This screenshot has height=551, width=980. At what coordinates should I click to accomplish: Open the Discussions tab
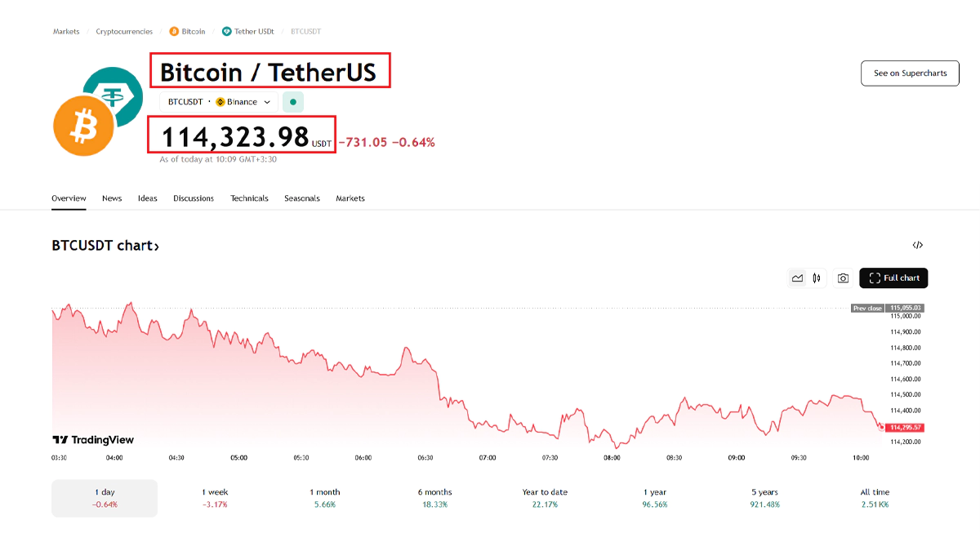pyautogui.click(x=194, y=198)
